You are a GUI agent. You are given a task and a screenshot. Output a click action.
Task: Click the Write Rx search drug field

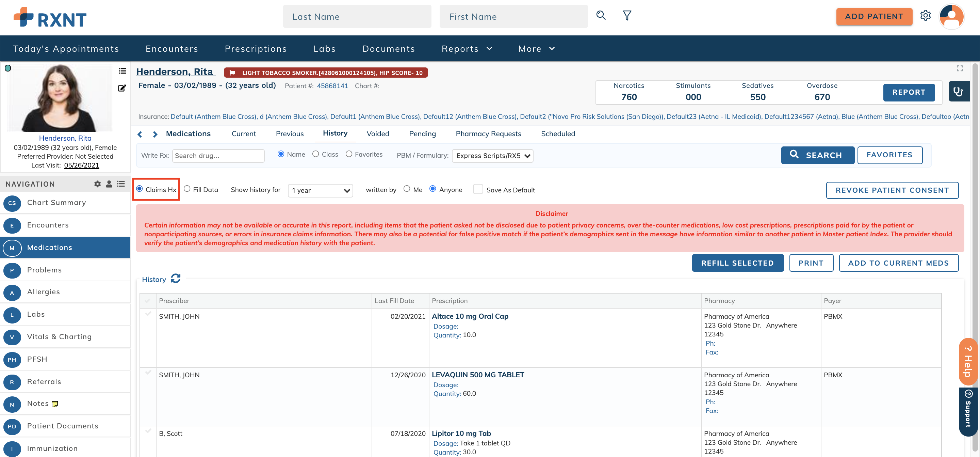click(218, 156)
